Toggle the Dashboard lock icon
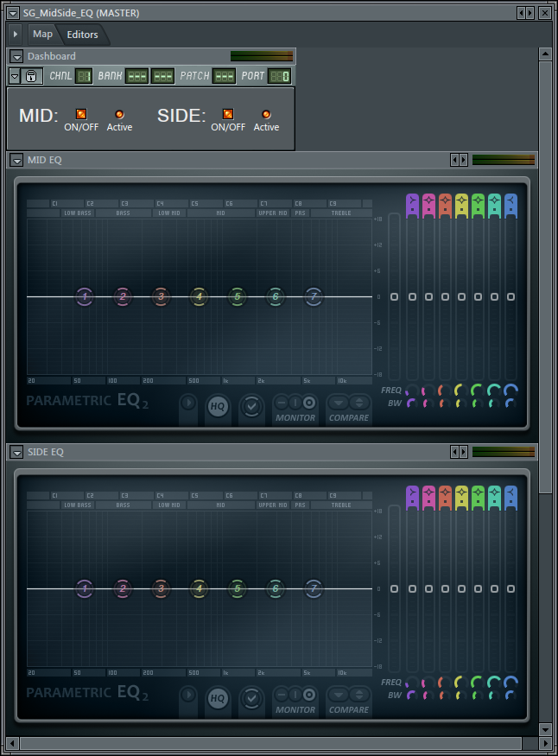 pyautogui.click(x=31, y=76)
